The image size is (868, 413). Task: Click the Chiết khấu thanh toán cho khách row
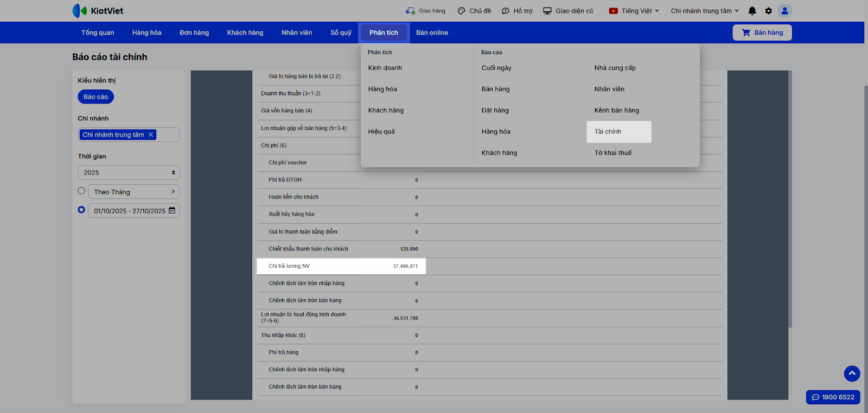pos(490,249)
